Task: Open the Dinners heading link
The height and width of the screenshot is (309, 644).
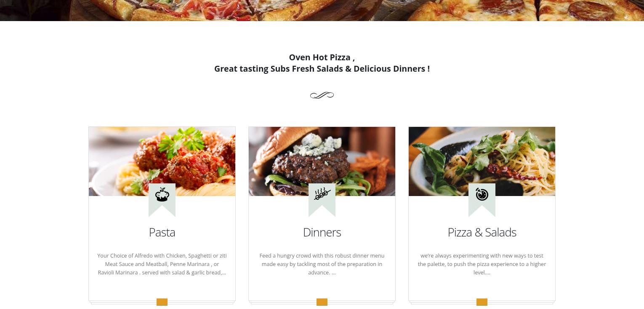Action: pos(322,232)
